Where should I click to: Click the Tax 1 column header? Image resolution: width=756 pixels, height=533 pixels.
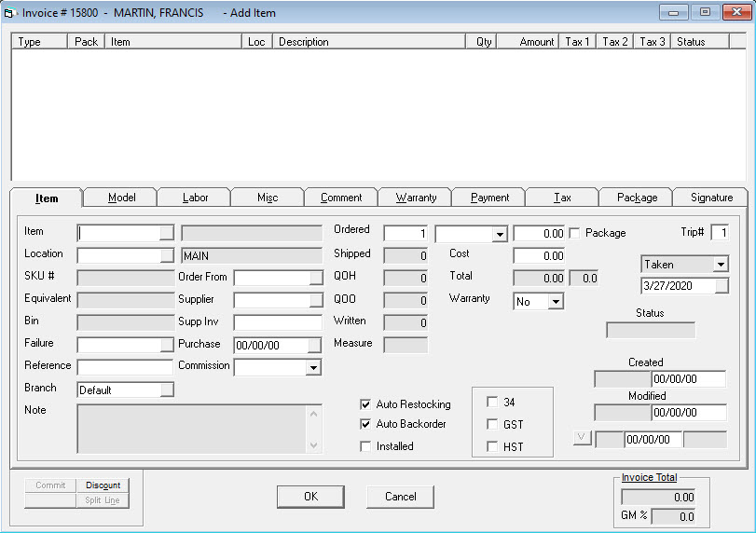578,42
